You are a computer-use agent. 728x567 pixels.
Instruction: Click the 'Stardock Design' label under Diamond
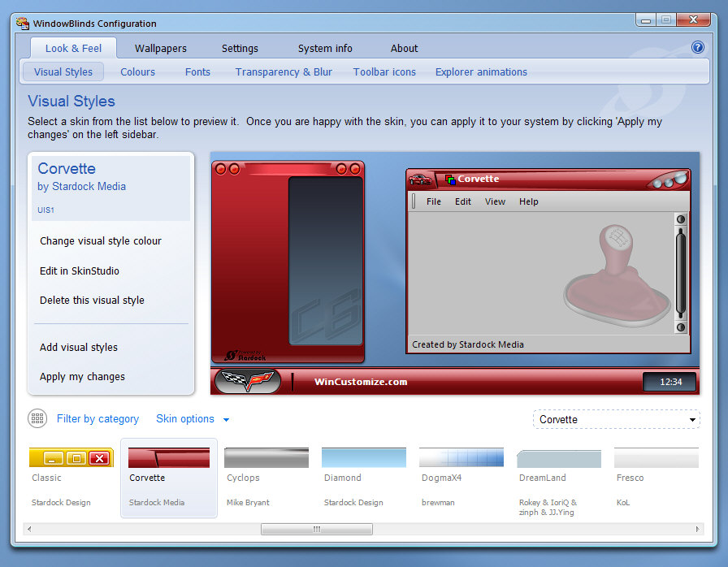click(353, 503)
